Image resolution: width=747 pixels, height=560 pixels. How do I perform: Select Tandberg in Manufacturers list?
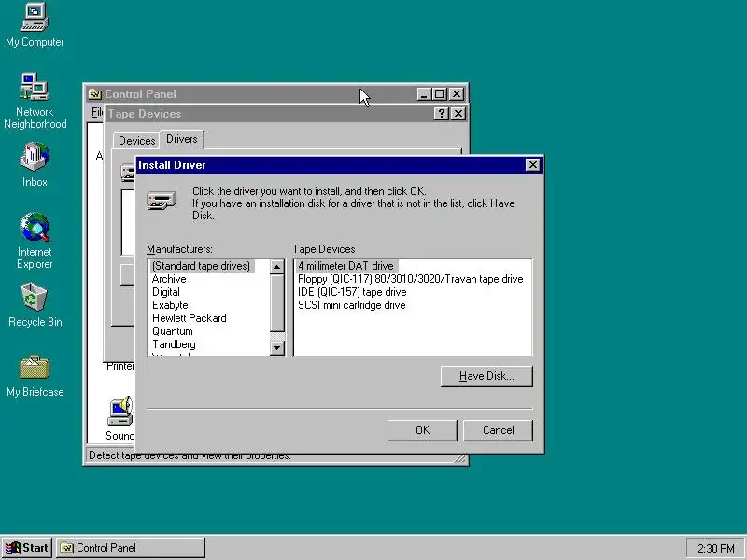174,344
